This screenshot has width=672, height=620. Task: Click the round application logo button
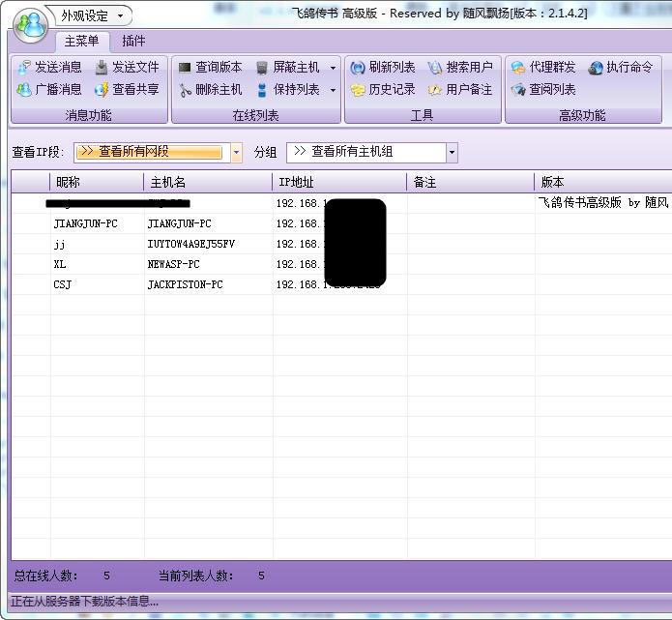tap(30, 25)
